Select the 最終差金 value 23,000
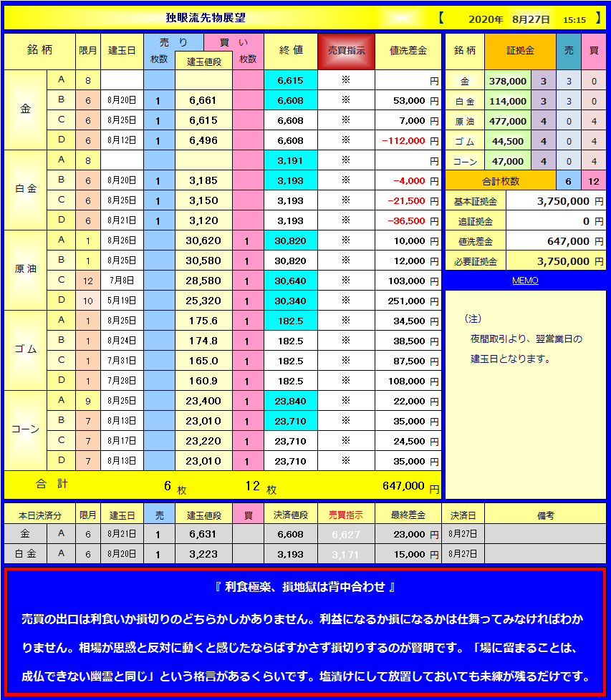The image size is (611, 700). (x=409, y=535)
